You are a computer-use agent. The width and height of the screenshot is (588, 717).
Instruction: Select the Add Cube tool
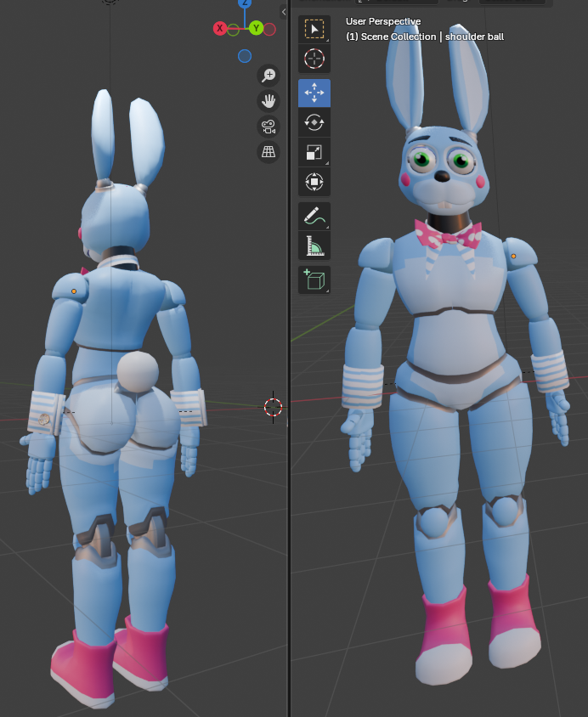[x=314, y=279]
